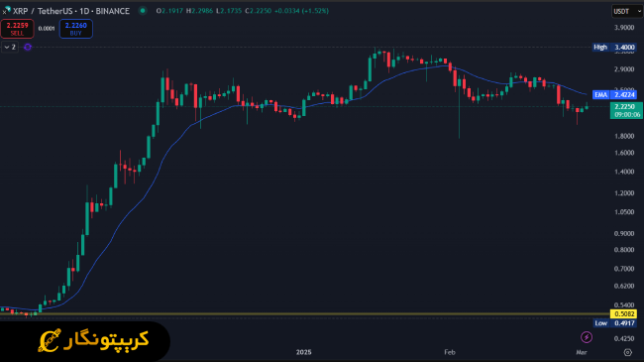Image resolution: width=644 pixels, height=362 pixels.
Task: Click the green market status dot
Action: tap(143, 11)
